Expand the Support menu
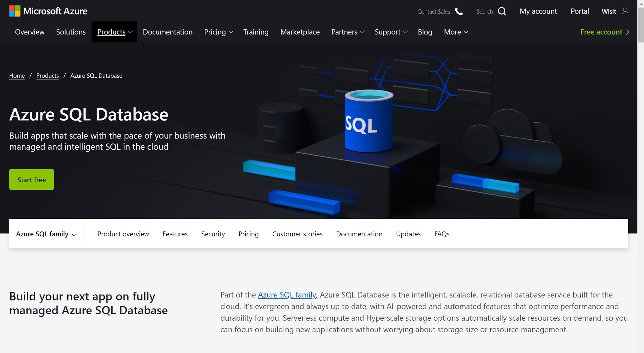 point(391,32)
